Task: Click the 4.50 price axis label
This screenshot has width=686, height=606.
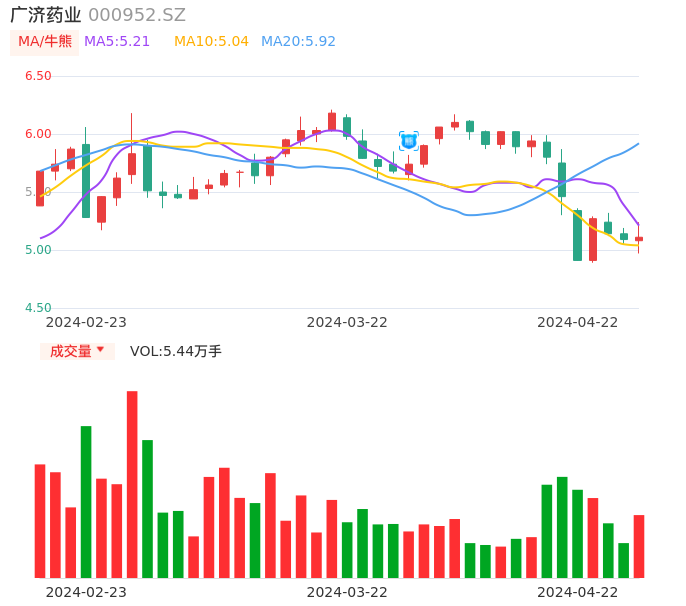Action: pyautogui.click(x=38, y=308)
